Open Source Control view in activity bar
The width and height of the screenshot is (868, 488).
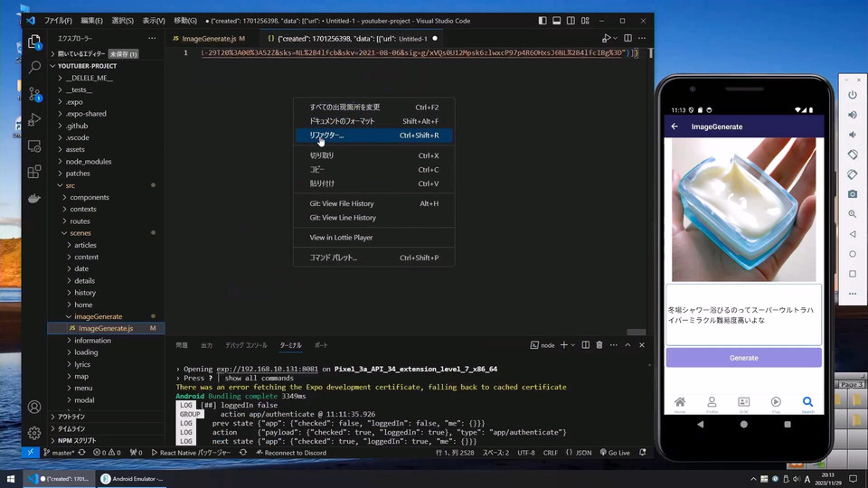click(34, 93)
